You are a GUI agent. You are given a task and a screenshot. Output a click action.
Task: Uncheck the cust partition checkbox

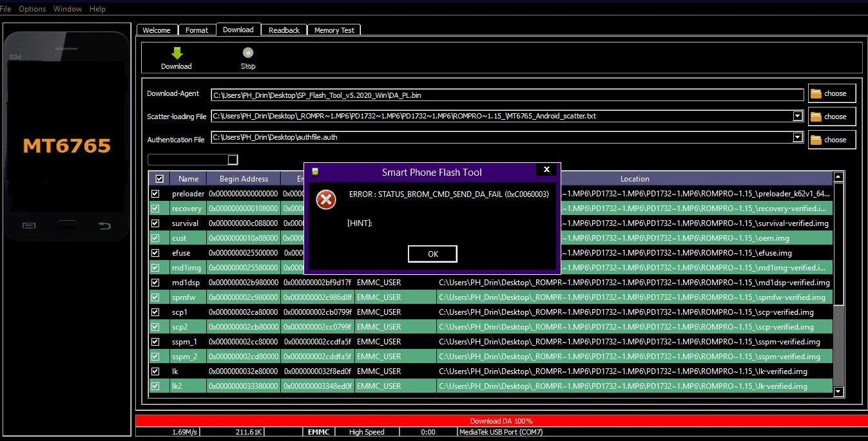[x=155, y=238]
